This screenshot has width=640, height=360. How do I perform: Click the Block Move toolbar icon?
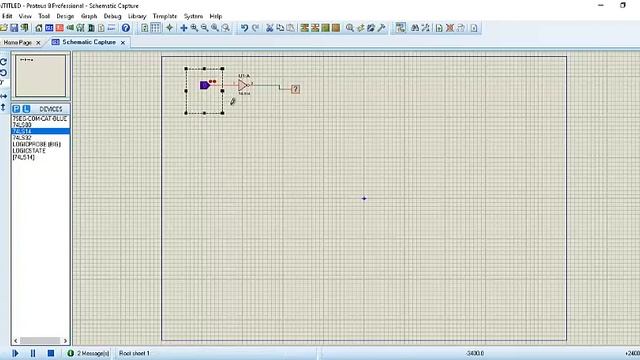(315, 28)
